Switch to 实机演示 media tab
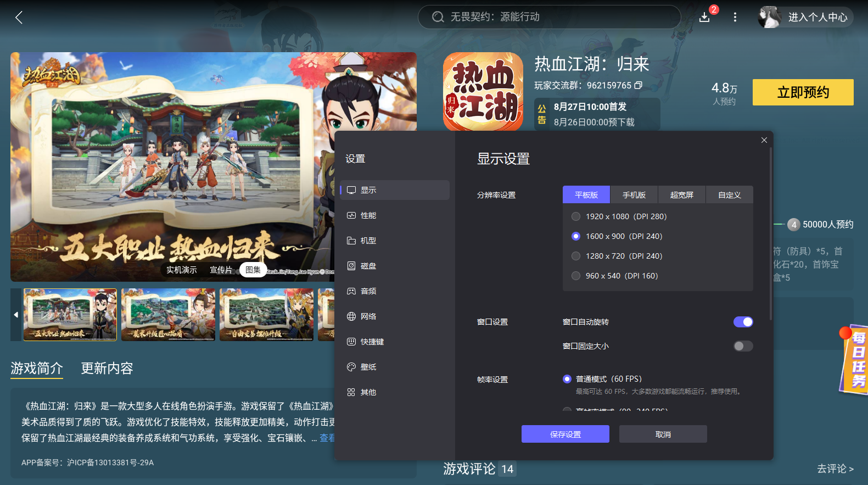The height and width of the screenshot is (485, 868). 182,270
